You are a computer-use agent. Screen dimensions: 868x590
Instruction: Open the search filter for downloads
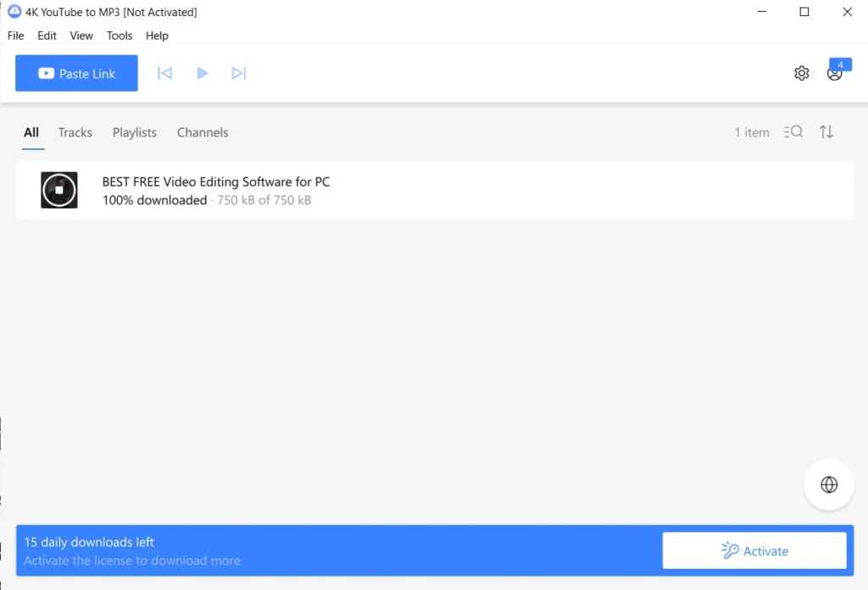point(793,131)
